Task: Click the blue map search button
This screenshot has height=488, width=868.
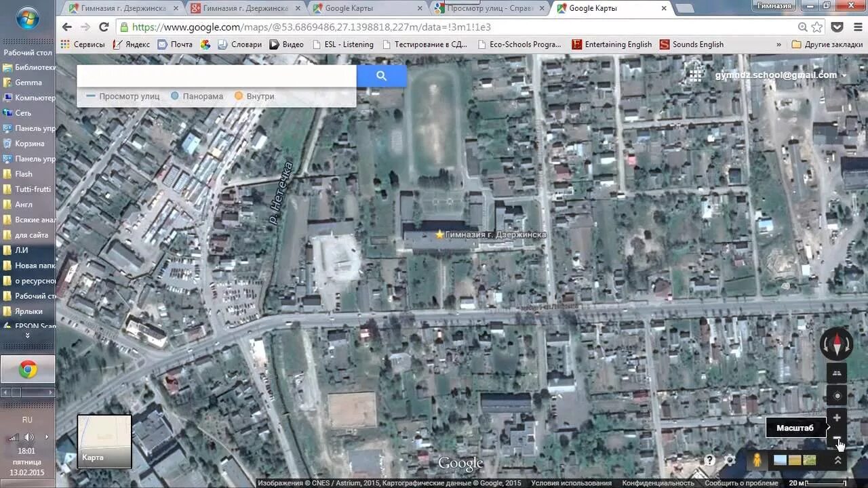Action: point(381,76)
